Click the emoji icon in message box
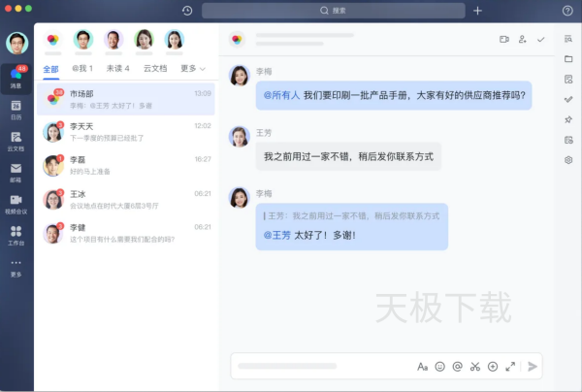 [439, 367]
